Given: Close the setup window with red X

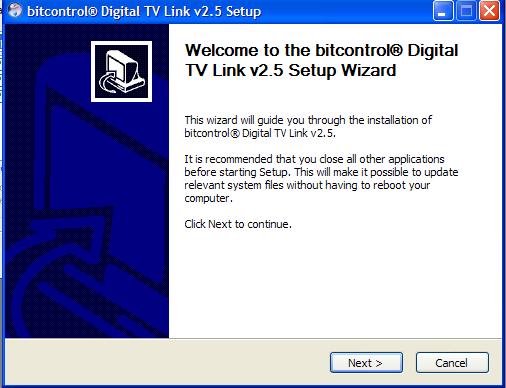Looking at the screenshot, I should click(489, 11).
